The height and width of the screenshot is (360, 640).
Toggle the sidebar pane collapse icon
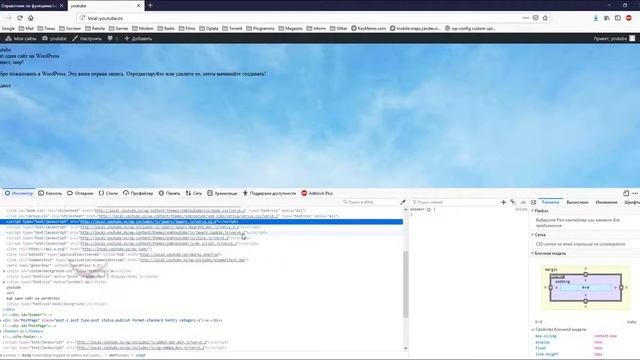pos(533,202)
